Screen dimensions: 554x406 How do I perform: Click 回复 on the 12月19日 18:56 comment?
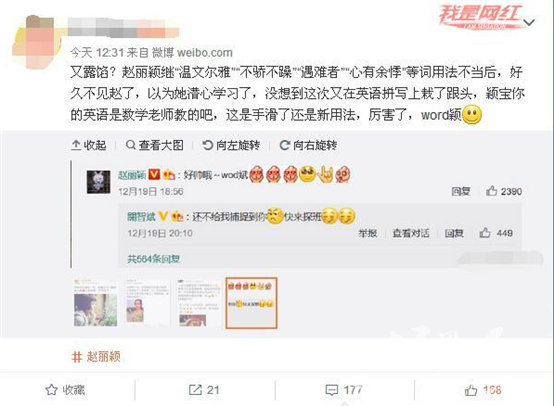click(x=461, y=191)
